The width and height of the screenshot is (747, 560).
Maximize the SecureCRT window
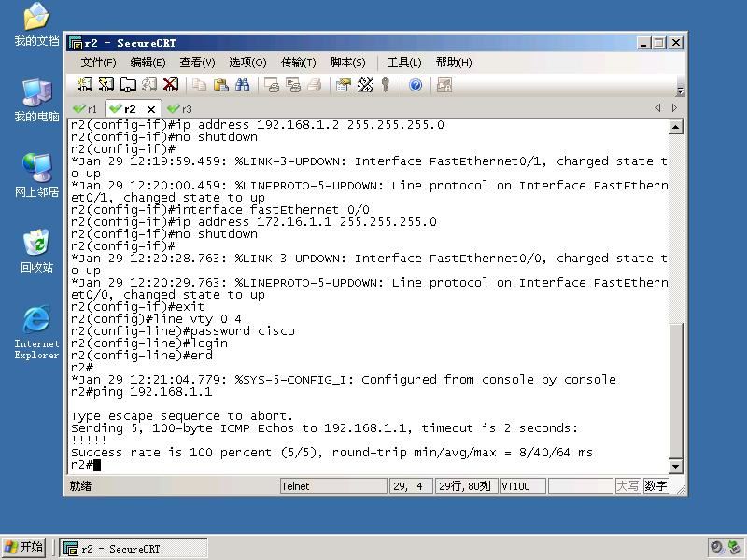click(659, 43)
